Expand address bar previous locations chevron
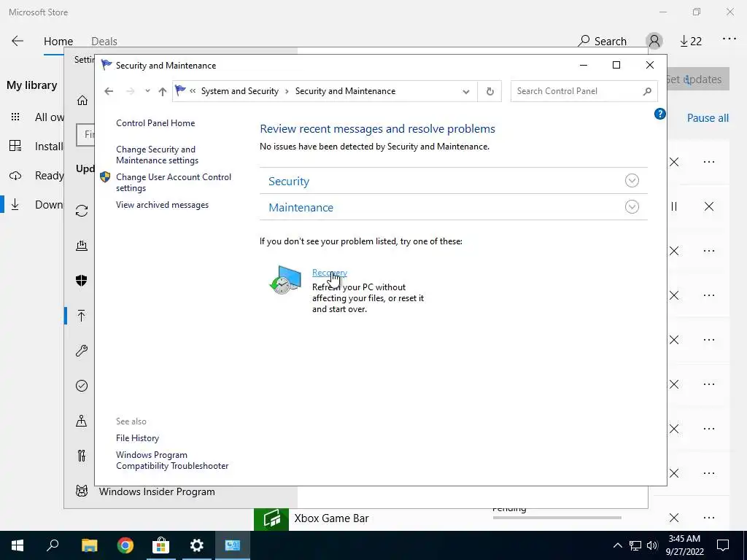The image size is (747, 560). [466, 91]
